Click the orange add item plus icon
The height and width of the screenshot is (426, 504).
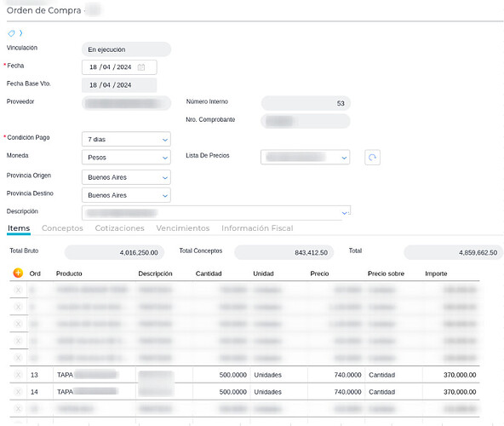pos(18,273)
